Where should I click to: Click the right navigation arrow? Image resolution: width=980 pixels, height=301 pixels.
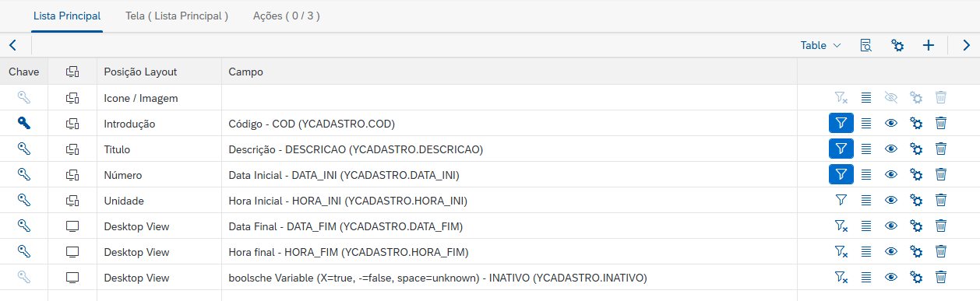click(x=966, y=45)
